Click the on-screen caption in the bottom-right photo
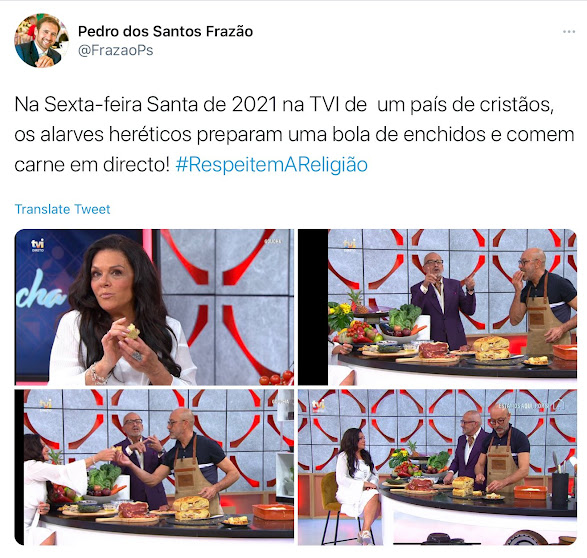This screenshot has width=587, height=558. [523, 406]
